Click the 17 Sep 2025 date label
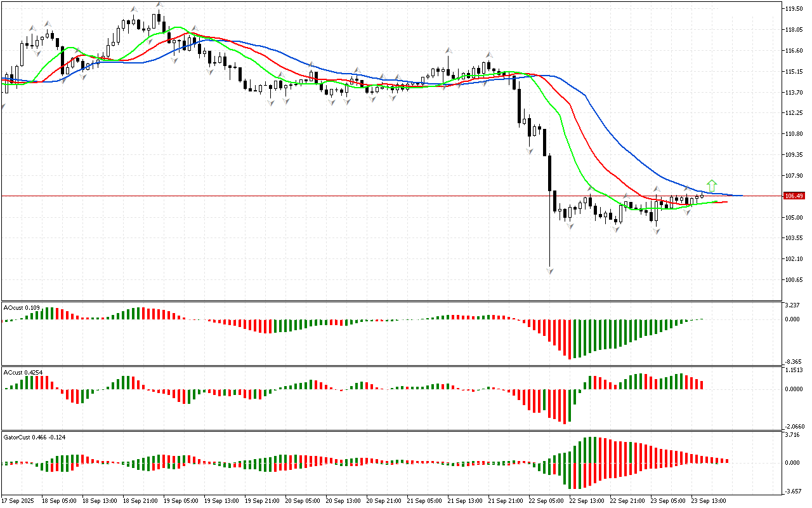The width and height of the screenshot is (812, 508). pos(20,500)
